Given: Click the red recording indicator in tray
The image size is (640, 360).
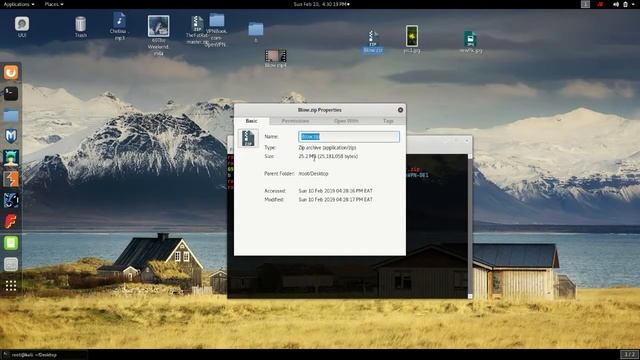Looking at the screenshot, I should click(x=600, y=4).
